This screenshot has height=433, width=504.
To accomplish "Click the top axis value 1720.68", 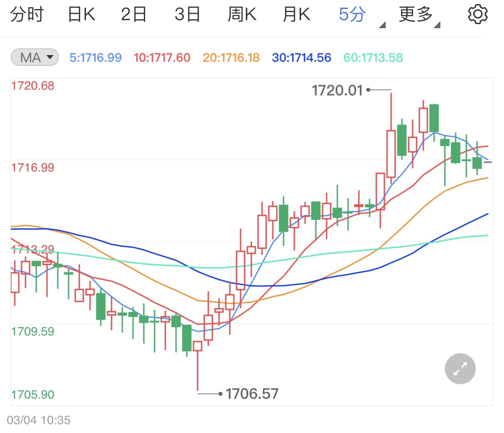I will [x=32, y=86].
